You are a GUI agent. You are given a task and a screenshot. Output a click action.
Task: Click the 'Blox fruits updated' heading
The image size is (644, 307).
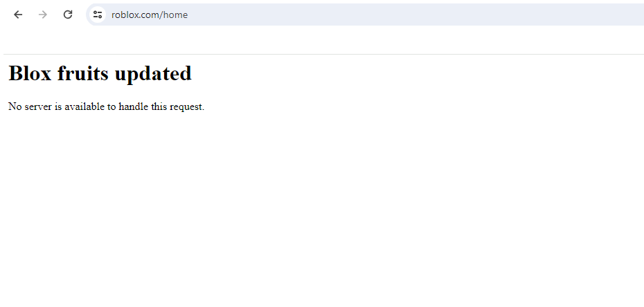pyautogui.click(x=100, y=73)
